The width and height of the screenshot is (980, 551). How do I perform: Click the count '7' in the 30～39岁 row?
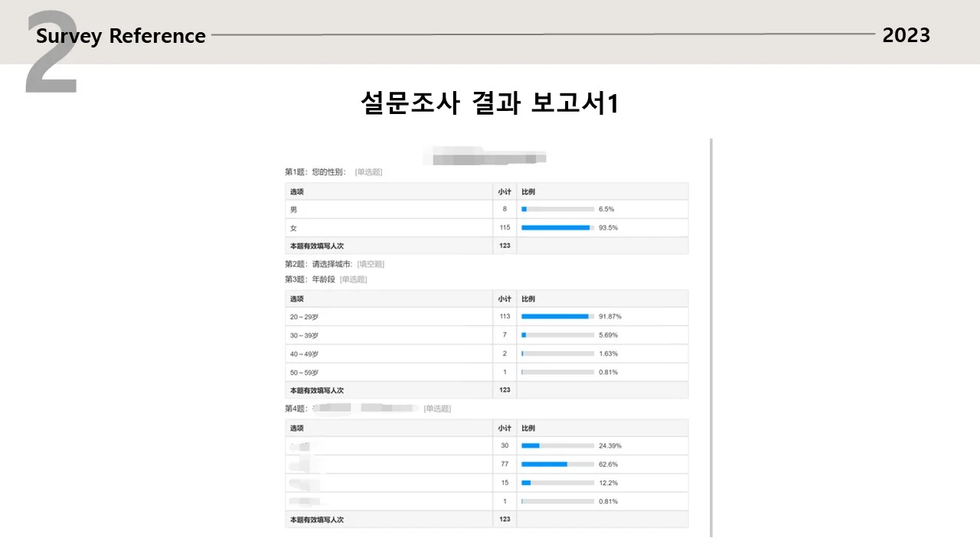tap(505, 334)
